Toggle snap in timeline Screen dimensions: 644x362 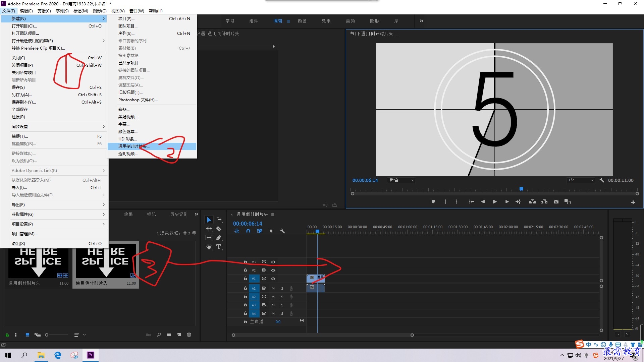point(248,231)
